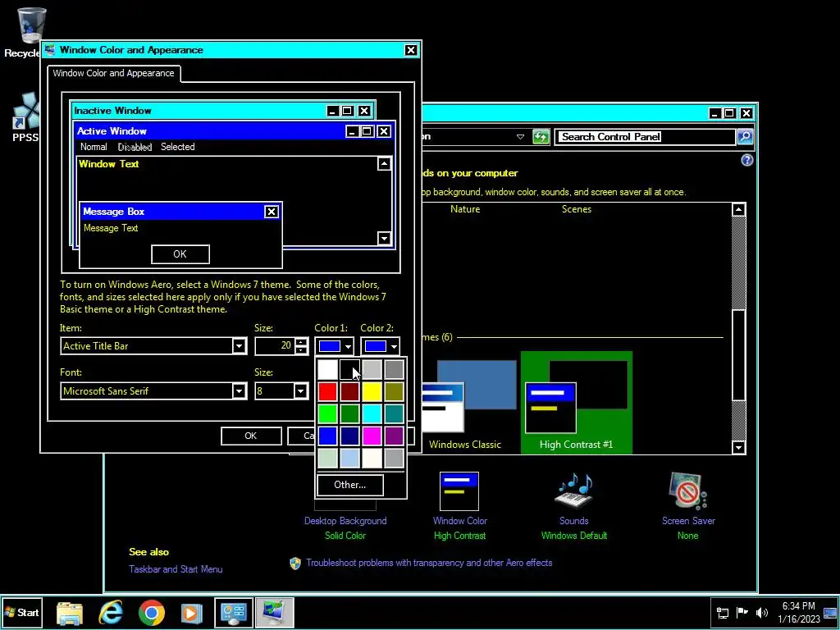Click inside Search Control Panel field

[645, 137]
